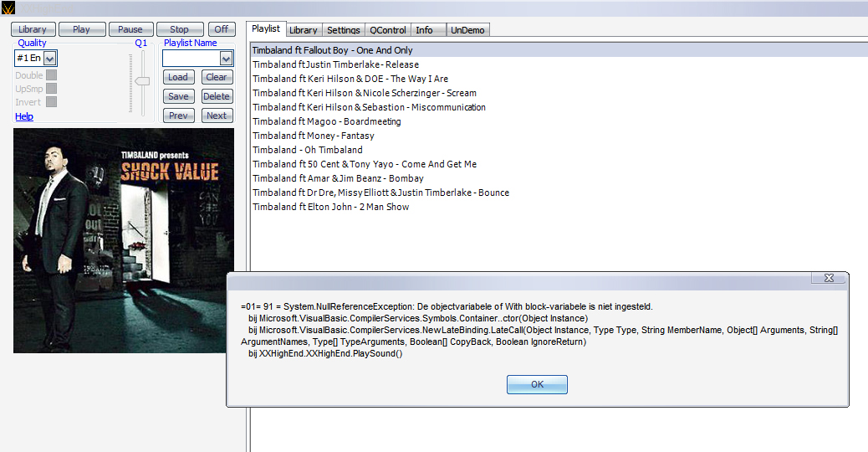868x452 pixels.
Task: Close the error dialog with X button
Action: [829, 278]
